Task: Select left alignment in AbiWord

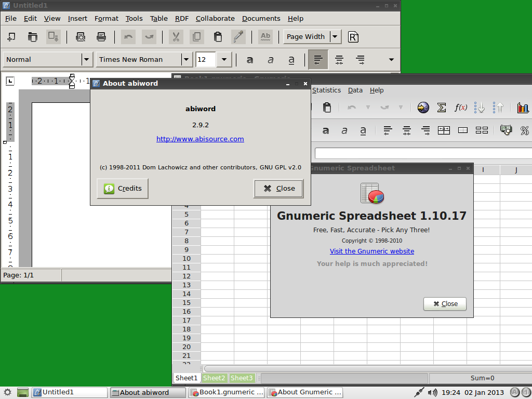Action: [318, 60]
